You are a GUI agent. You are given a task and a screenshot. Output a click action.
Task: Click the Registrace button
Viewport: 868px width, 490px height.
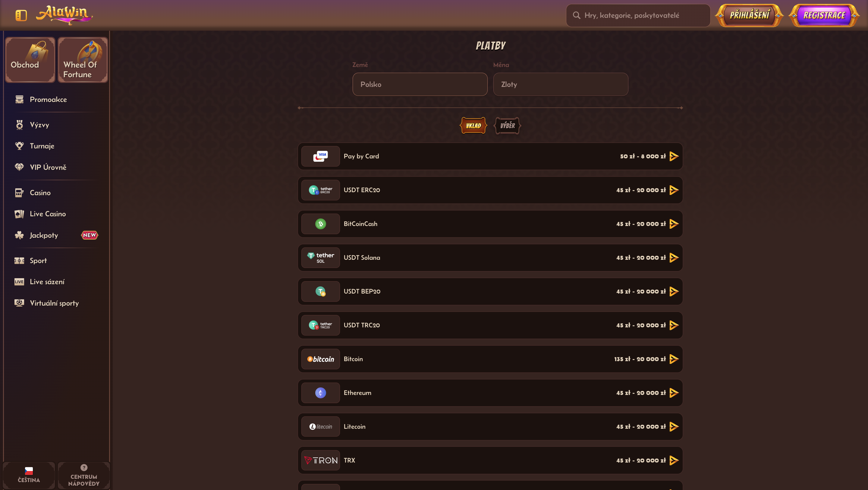pos(824,15)
